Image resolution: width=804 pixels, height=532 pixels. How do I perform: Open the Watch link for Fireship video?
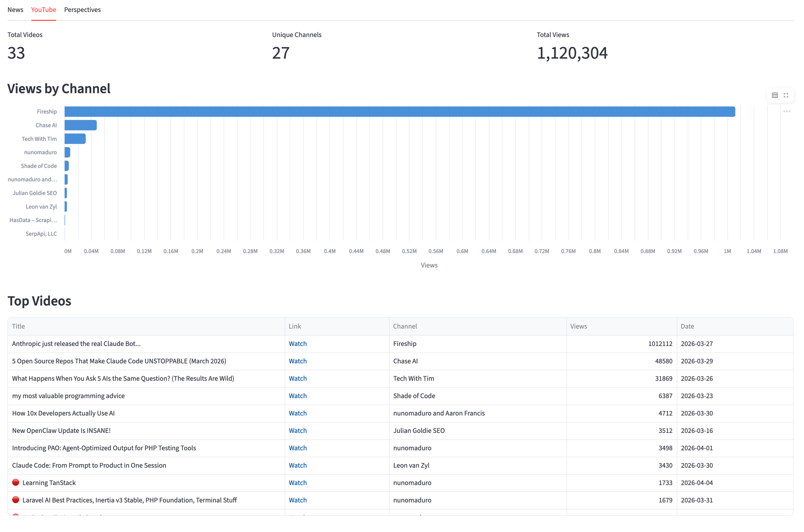pos(297,344)
